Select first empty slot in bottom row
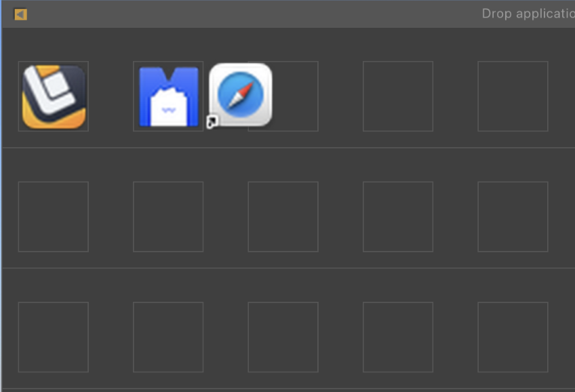 (x=54, y=337)
